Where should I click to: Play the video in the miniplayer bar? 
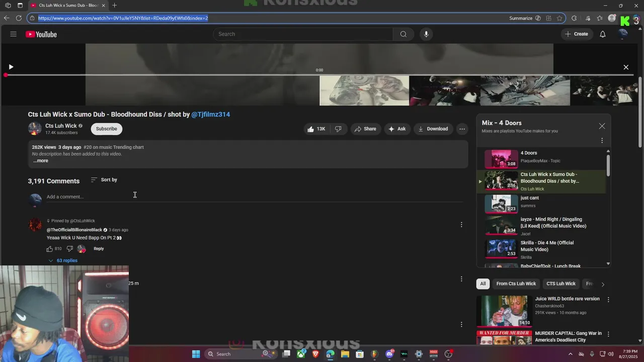click(x=11, y=67)
